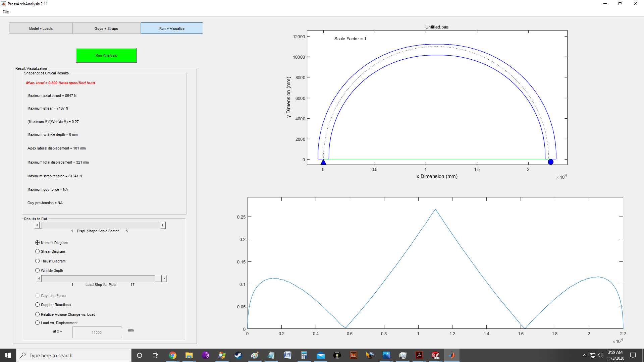644x362 pixels.
Task: Open Microsoft Word from the taskbar
Action: 287,355
